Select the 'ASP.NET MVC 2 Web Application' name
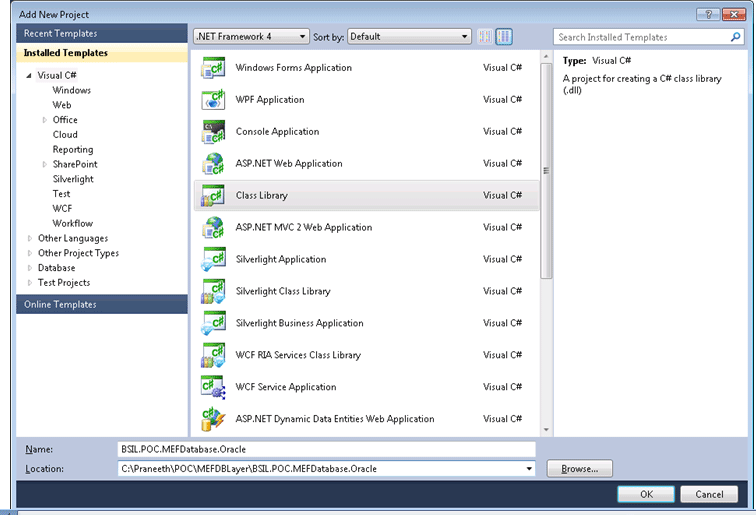The width and height of the screenshot is (756, 515). (304, 227)
